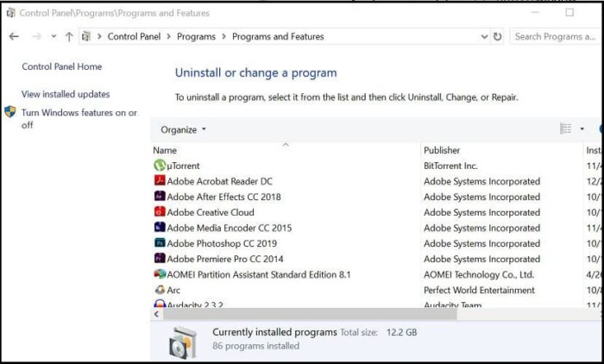Click the AOMEI Technology Co., Ltd. cell

pyautogui.click(x=479, y=274)
